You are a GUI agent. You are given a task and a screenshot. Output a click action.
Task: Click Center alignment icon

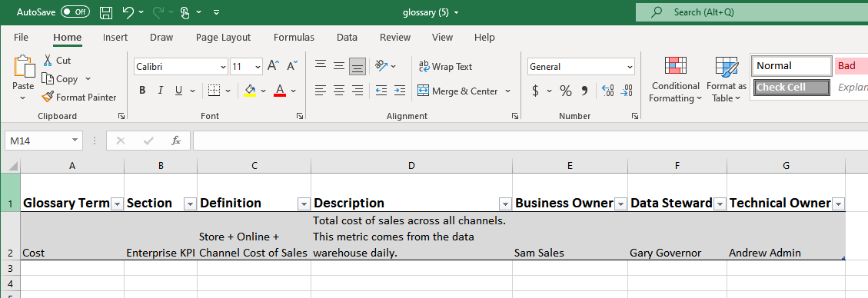pos(339,90)
